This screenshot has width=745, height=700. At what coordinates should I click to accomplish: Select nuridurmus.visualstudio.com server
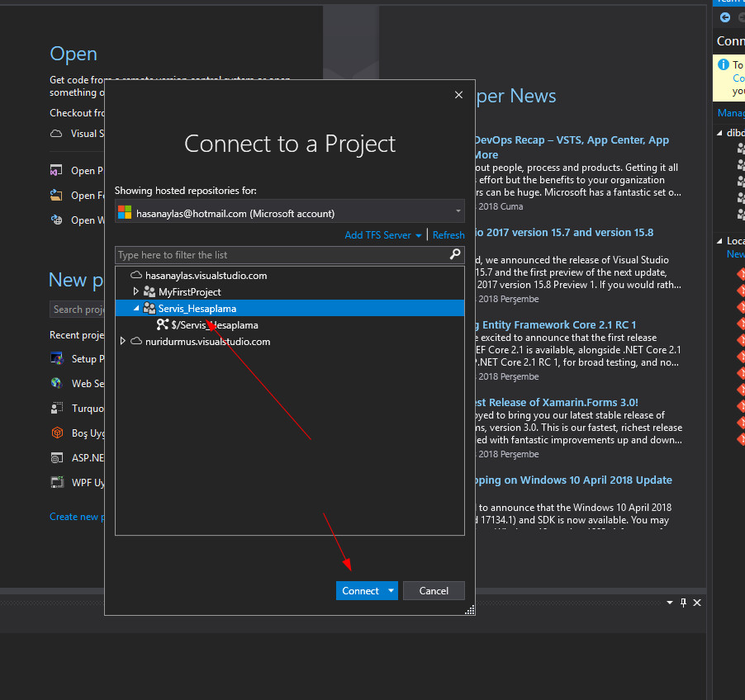click(207, 342)
